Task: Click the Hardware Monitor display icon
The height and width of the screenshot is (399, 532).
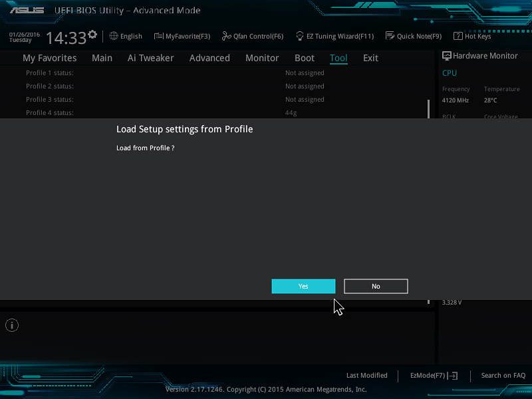Action: 446,56
